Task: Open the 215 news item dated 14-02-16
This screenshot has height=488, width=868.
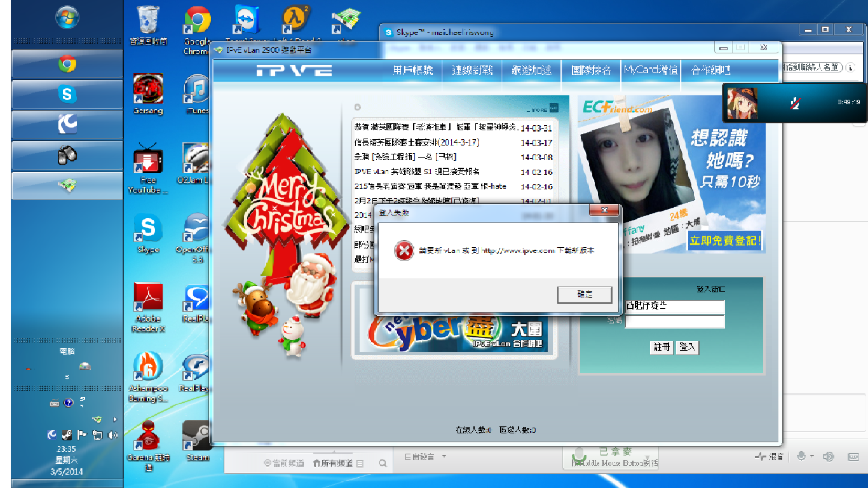Action: [454, 187]
